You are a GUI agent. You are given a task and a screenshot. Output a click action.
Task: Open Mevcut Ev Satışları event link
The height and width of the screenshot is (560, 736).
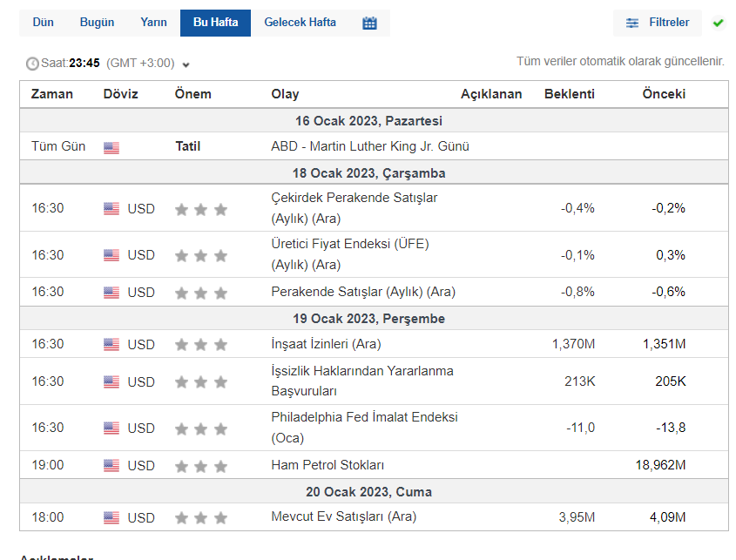click(x=343, y=516)
